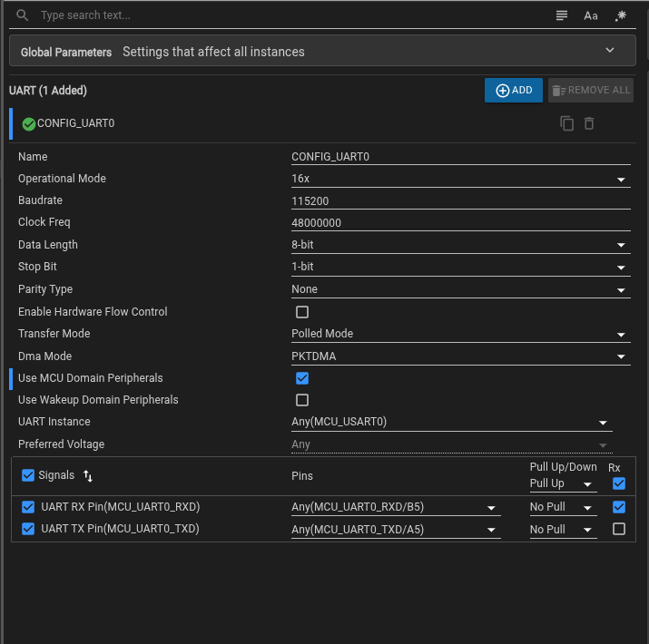Toggle the Signals header checkbox
Viewport: 649px width, 644px height.
pyautogui.click(x=28, y=475)
